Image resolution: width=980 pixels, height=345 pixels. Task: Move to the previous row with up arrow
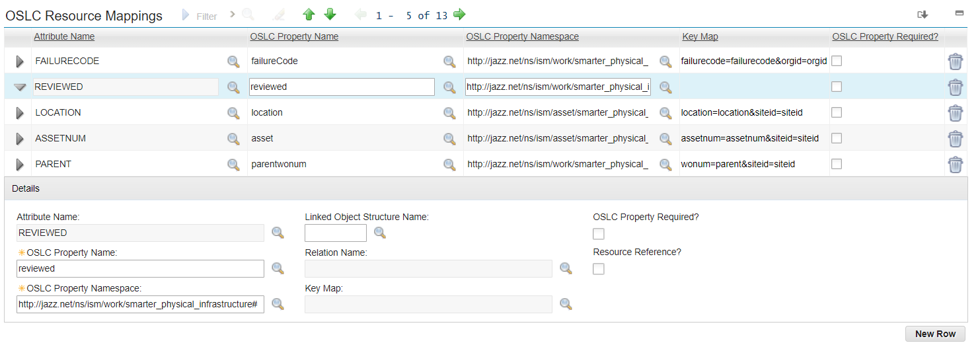point(309,15)
